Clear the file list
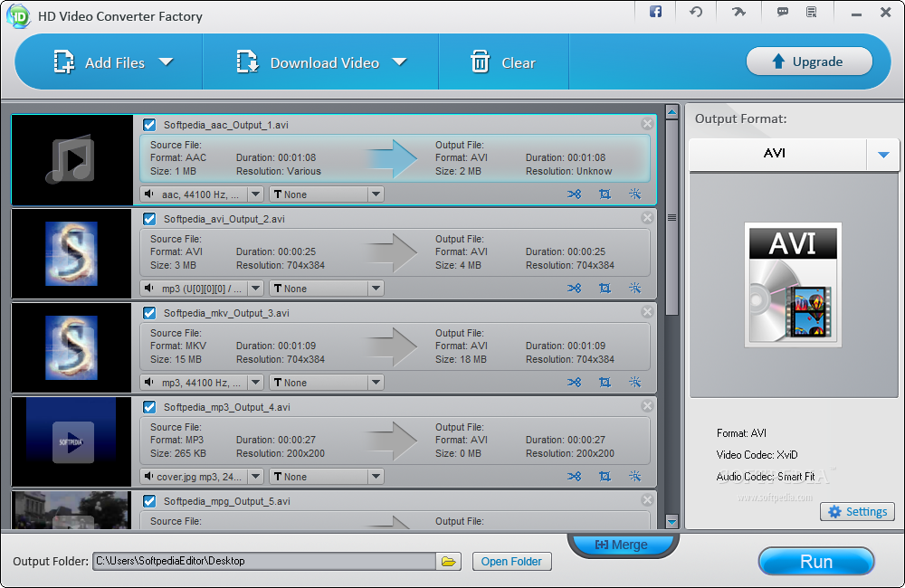This screenshot has width=905, height=588. coord(502,62)
